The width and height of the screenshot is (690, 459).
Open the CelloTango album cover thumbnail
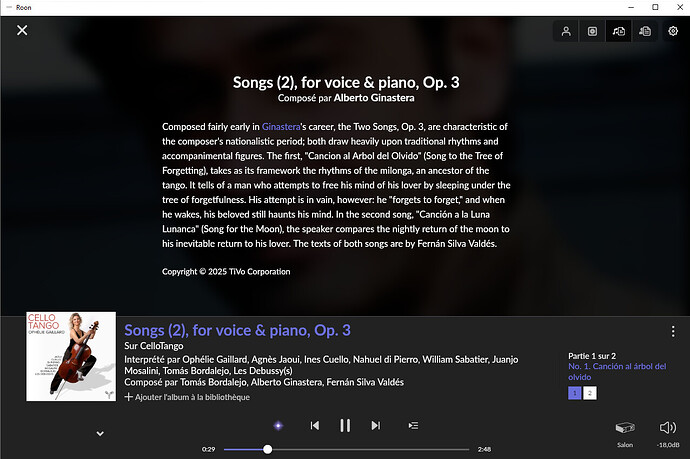(71, 356)
